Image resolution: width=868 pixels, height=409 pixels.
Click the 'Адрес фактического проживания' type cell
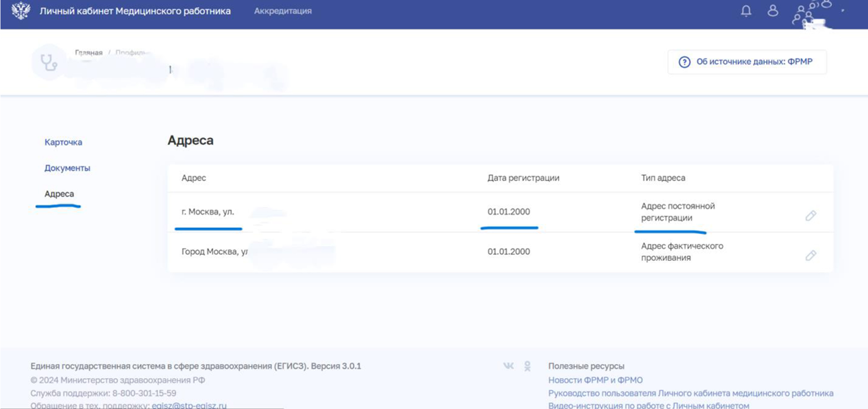point(682,252)
